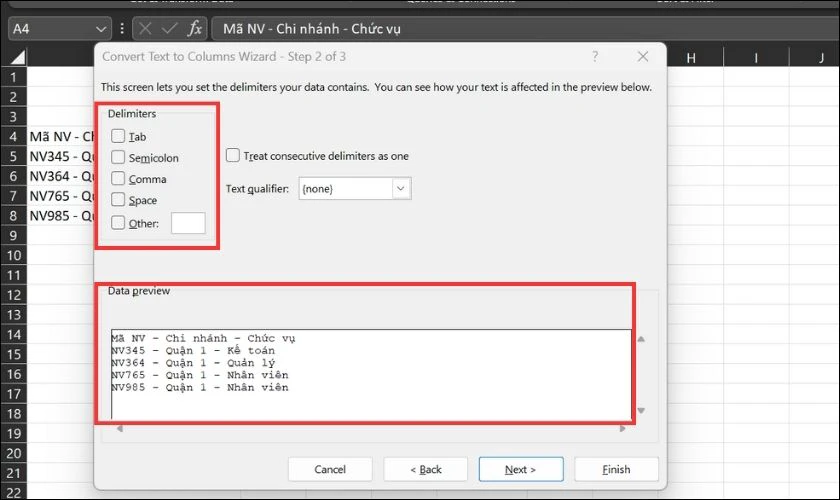Click the Insert Function fx icon
Viewport: 840px width, 500px height.
pyautogui.click(x=196, y=29)
